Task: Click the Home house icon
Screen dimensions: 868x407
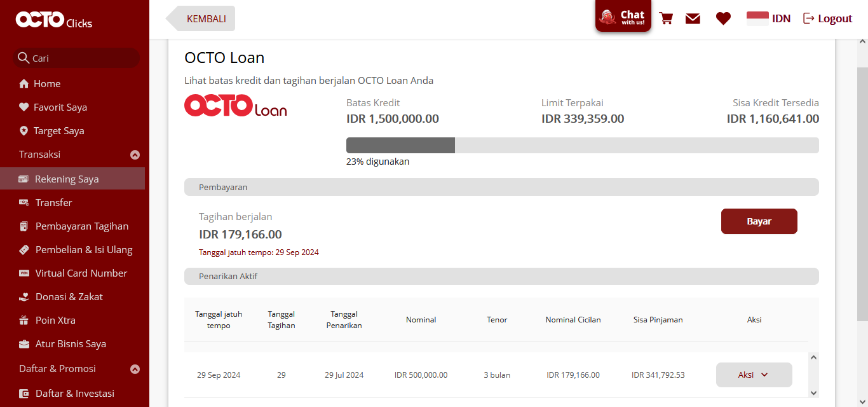Action: point(24,84)
